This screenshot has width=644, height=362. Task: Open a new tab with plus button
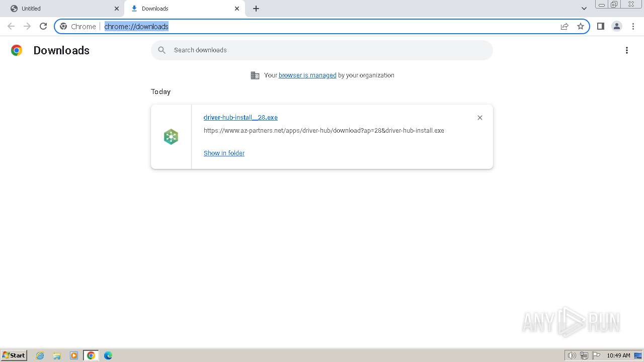pyautogui.click(x=256, y=9)
